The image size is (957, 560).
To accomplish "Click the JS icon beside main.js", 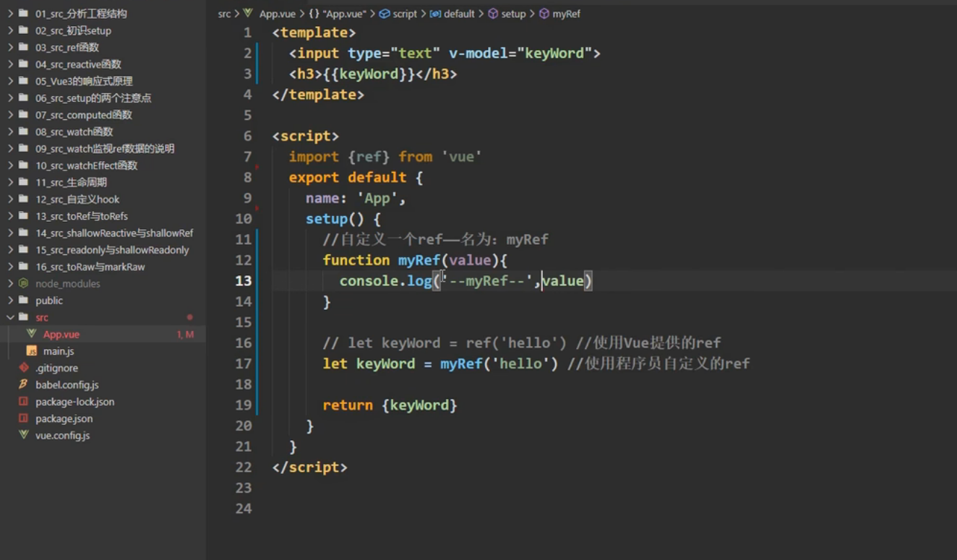I will tap(31, 350).
